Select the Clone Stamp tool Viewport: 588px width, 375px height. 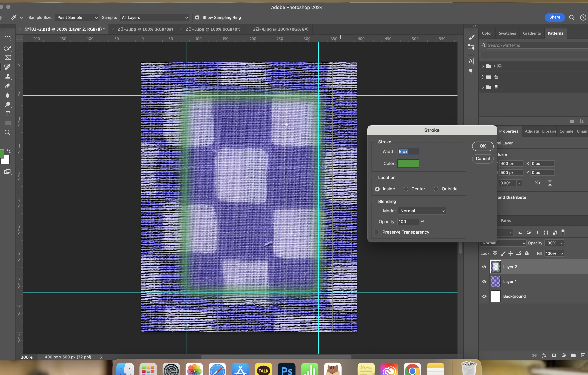8,77
